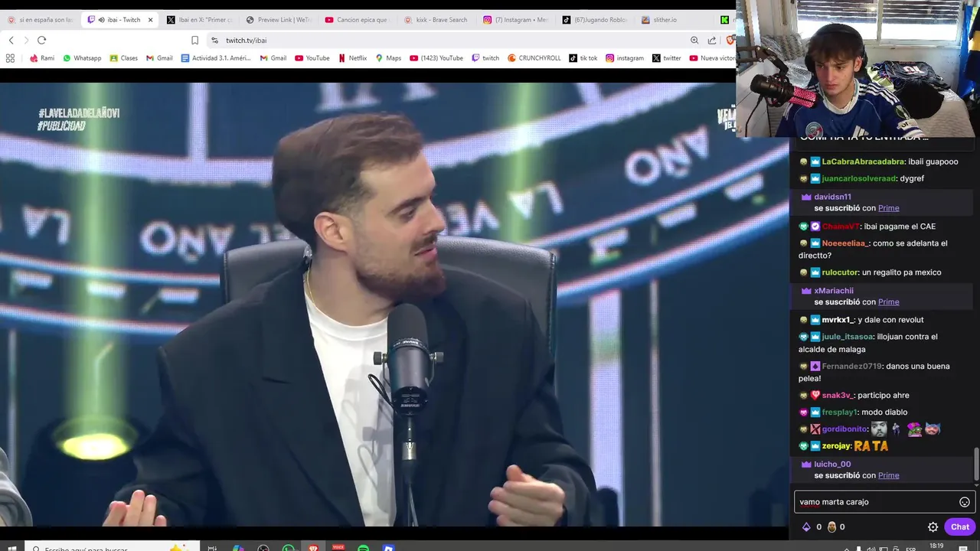Open snak3v_'s chat username

pos(838,395)
